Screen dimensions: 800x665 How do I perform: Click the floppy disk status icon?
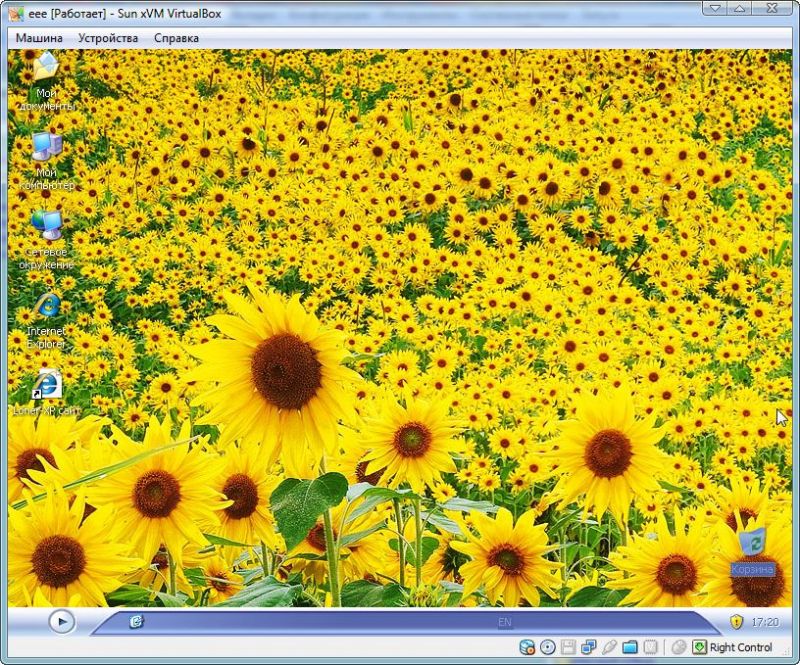568,647
